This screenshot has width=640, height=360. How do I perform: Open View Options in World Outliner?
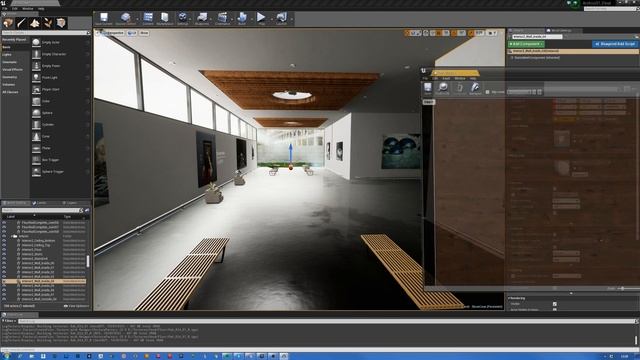click(76, 306)
